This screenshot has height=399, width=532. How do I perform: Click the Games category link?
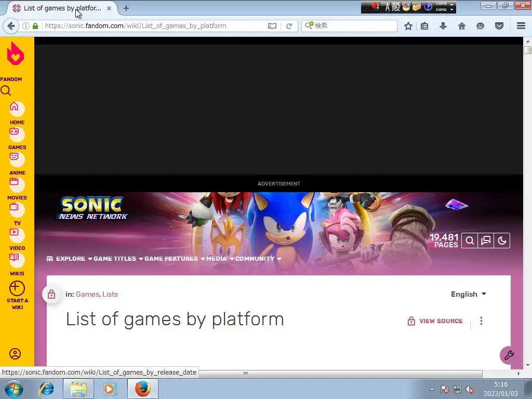(x=87, y=294)
